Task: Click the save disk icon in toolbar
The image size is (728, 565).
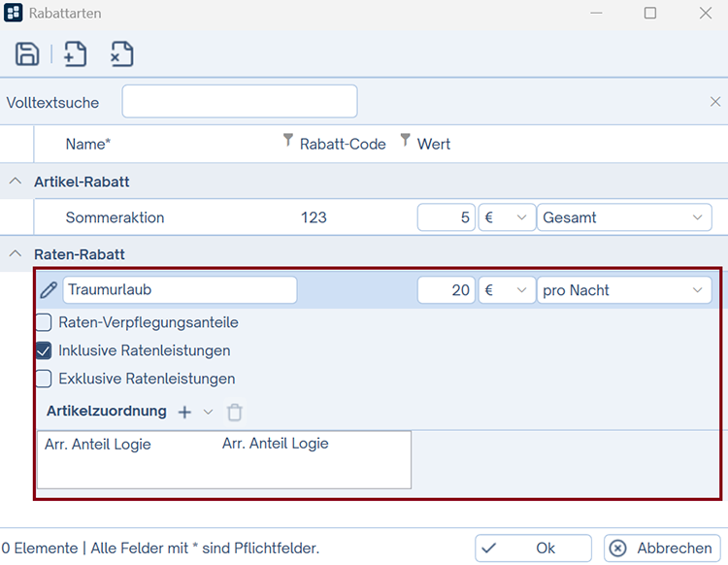Action: 27,54
